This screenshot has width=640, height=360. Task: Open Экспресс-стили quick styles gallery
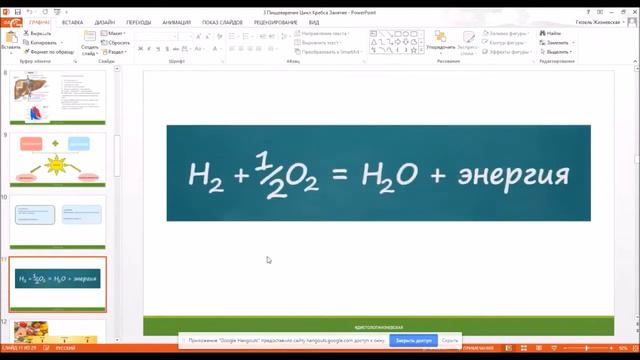[467, 43]
